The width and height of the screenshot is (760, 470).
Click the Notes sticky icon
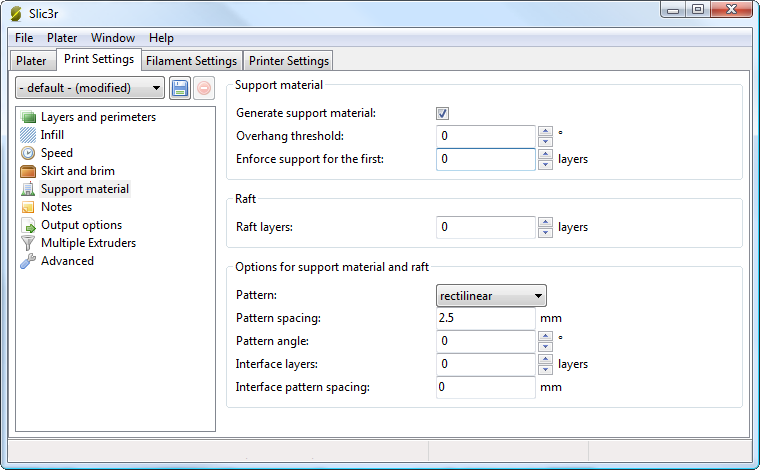[x=28, y=207]
